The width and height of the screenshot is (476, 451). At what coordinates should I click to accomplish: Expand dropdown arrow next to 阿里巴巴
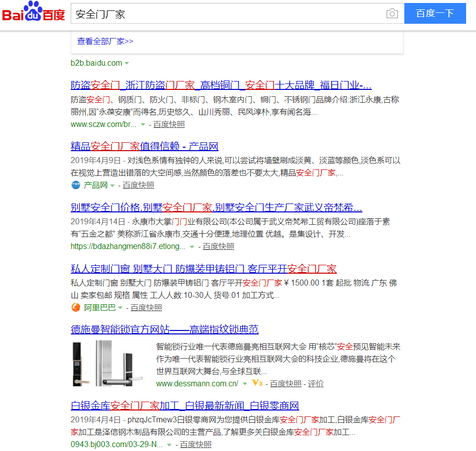(120, 308)
